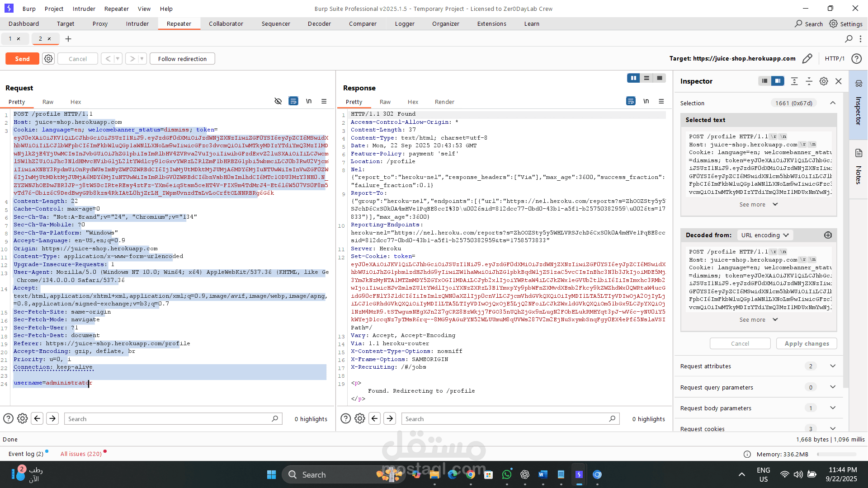Image resolution: width=868 pixels, height=488 pixels.
Task: Toggle show newline characters in Response
Action: coord(646,101)
